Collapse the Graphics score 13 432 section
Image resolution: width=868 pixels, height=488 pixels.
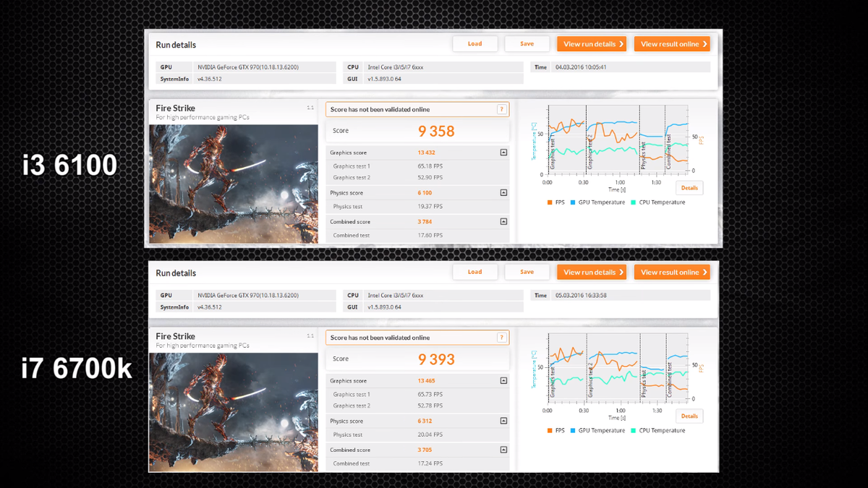[x=503, y=153]
